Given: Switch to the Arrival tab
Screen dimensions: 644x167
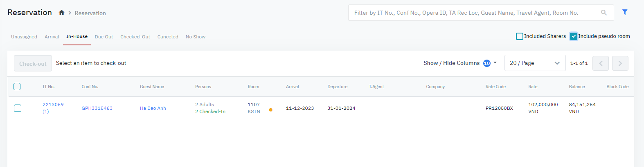Looking at the screenshot, I should point(52,37).
